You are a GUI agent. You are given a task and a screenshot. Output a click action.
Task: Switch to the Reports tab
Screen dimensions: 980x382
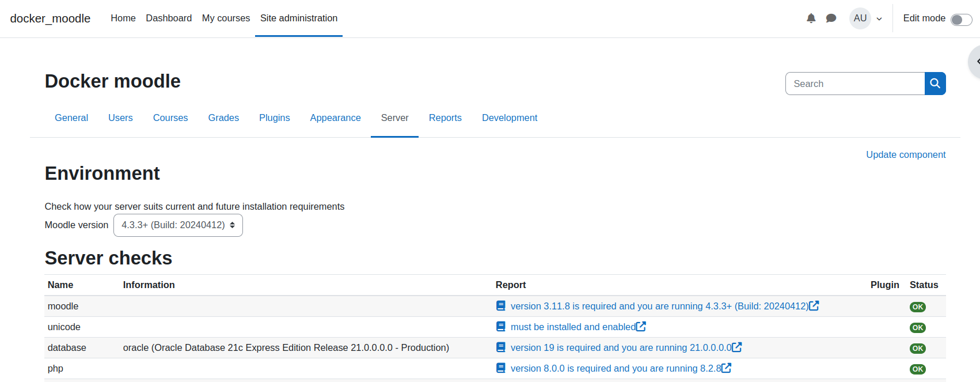click(445, 118)
